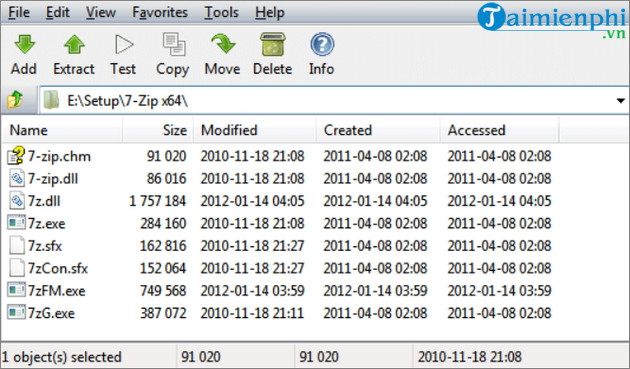The image size is (630, 369).
Task: Sort by the Name column header
Action: click(x=62, y=130)
